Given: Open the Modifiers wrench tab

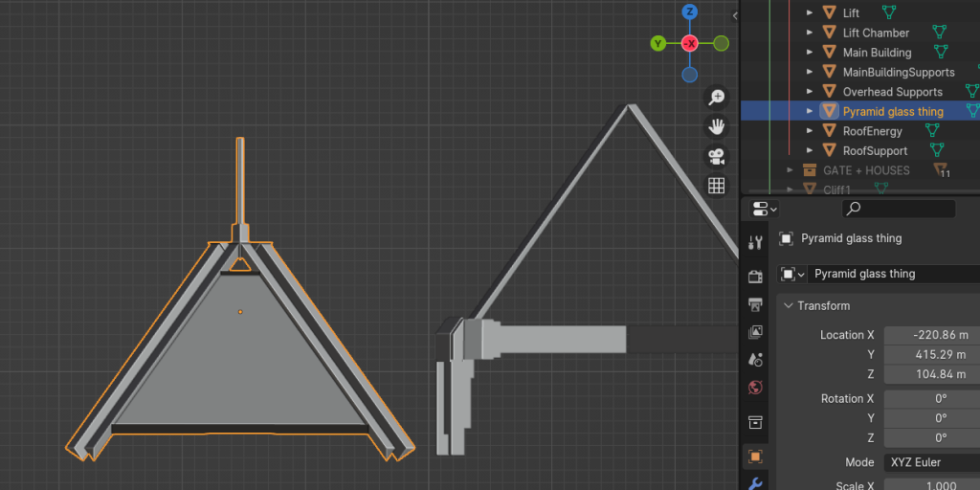Looking at the screenshot, I should (755, 483).
